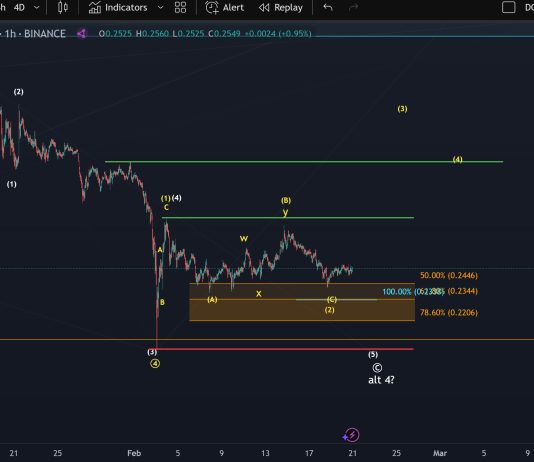Select the 'alt 4?' text annotation

click(381, 380)
